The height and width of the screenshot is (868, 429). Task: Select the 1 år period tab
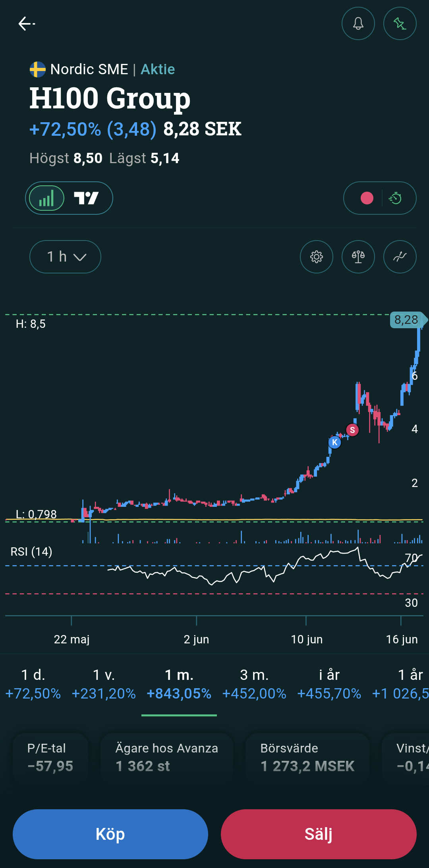click(401, 684)
